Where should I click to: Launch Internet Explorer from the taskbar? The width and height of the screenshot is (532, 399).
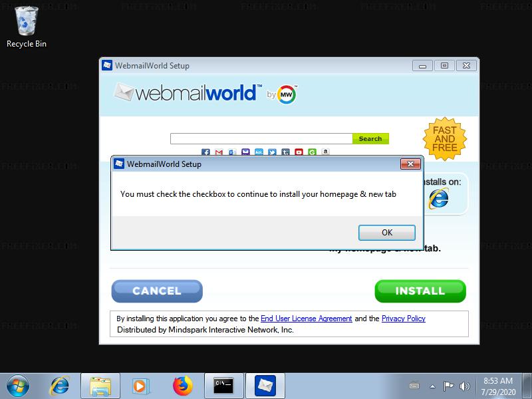point(60,386)
